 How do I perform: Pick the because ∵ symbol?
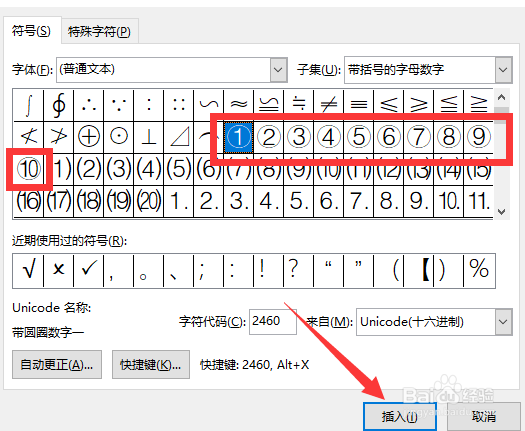pos(119,105)
